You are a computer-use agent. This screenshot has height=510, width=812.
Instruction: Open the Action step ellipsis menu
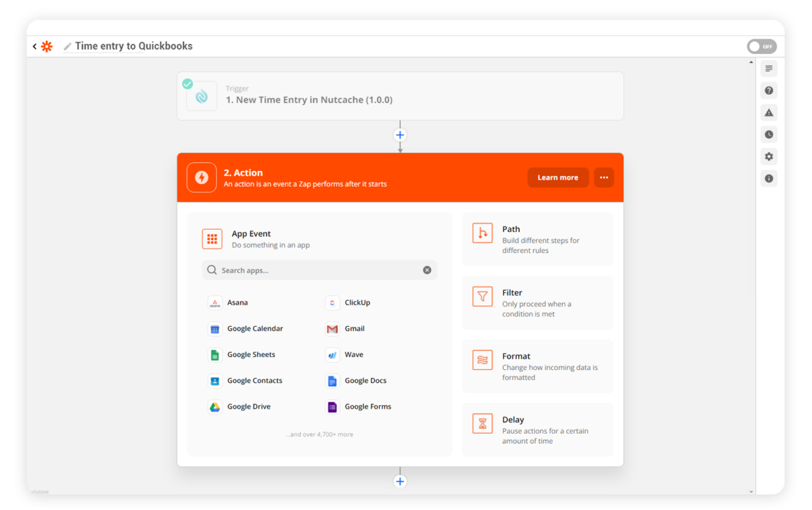(x=604, y=177)
